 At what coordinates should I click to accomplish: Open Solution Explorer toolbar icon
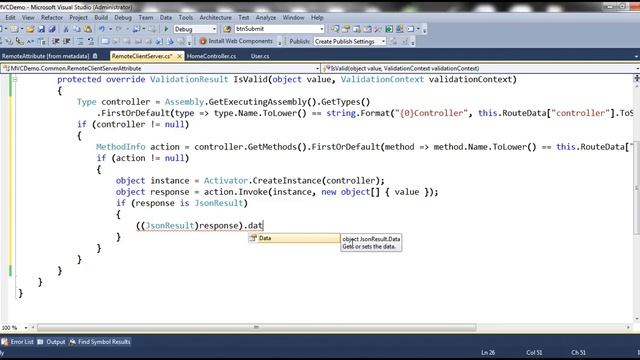point(335,29)
